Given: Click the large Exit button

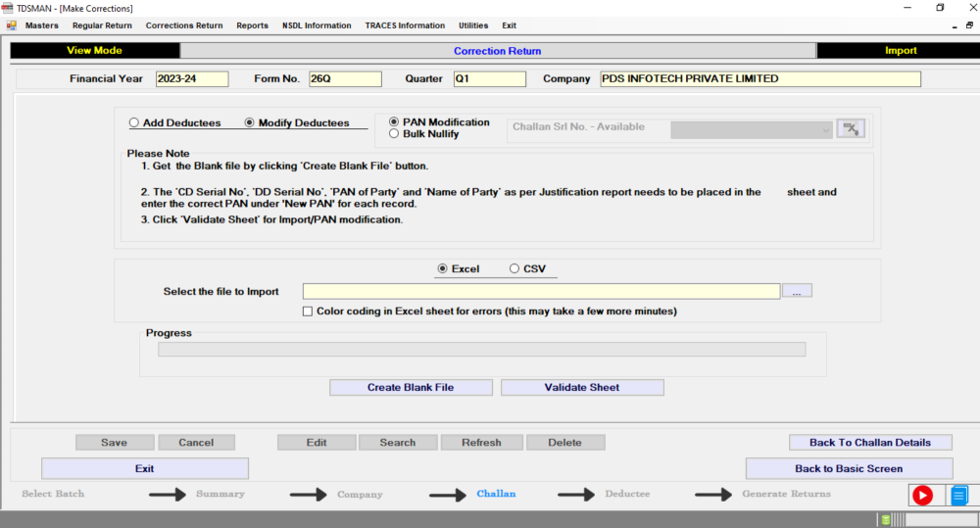Looking at the screenshot, I should (144, 468).
